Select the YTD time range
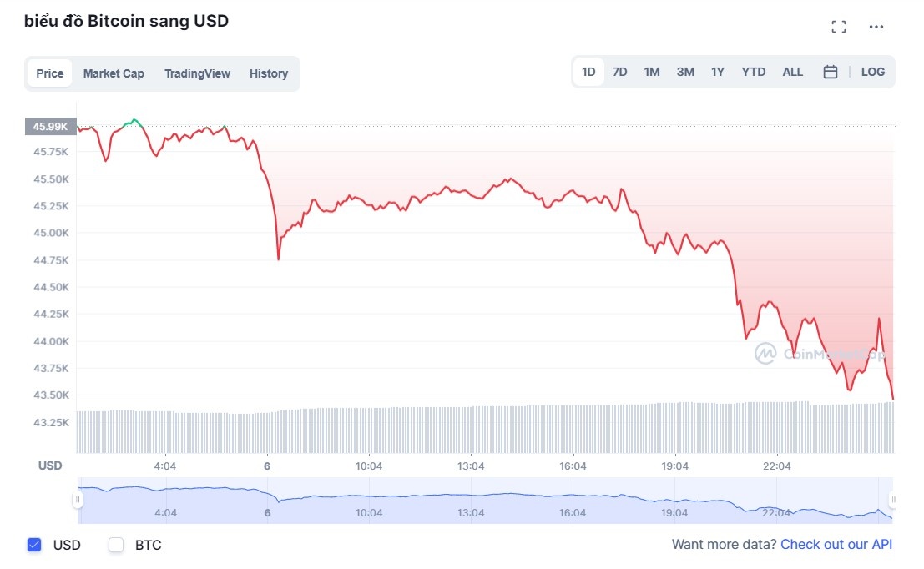The image size is (924, 569). 753,72
